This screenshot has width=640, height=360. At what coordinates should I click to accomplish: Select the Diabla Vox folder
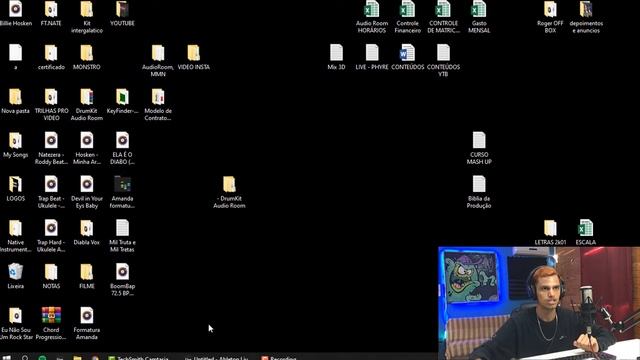pos(87,228)
